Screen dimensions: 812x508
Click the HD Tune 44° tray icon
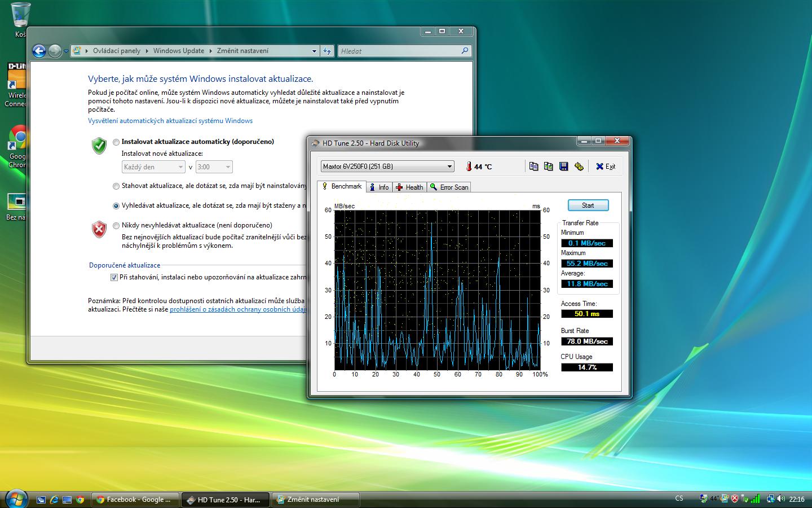(x=714, y=498)
